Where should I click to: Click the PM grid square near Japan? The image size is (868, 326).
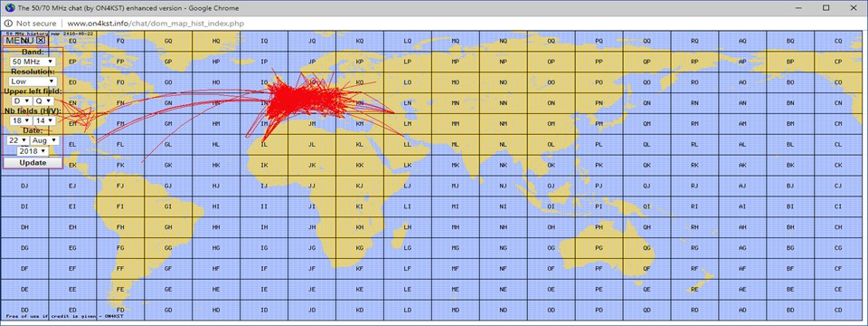point(599,124)
